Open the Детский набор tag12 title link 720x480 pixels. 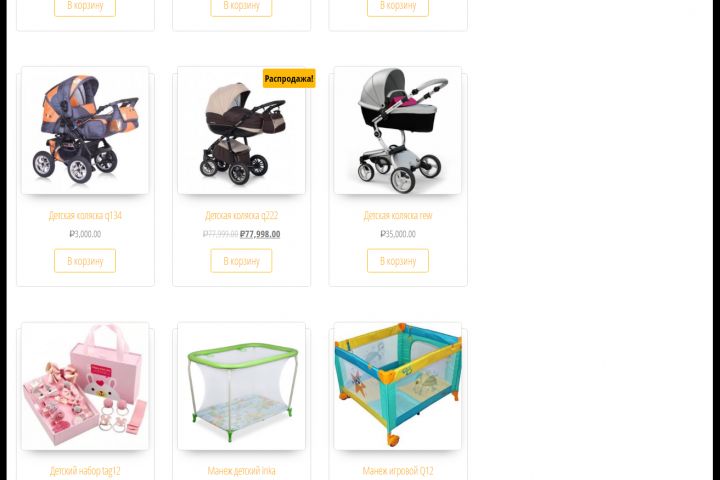pos(85,471)
